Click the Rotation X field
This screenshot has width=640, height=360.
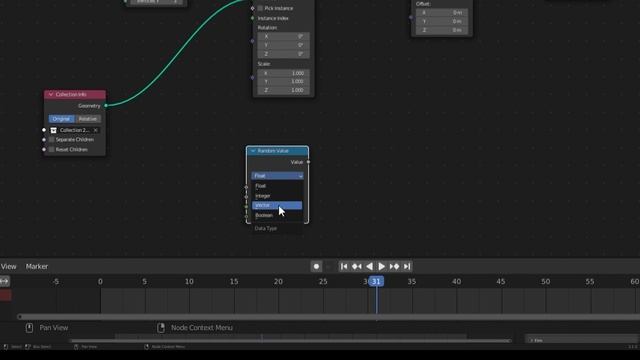[283, 36]
